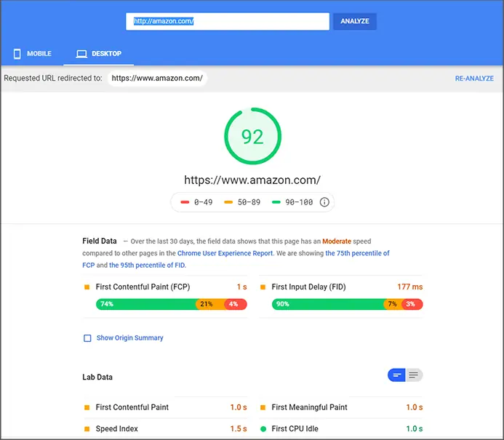Viewport: 504px width, 440px height.
Task: Switch to the MOBILE tab
Action: 32,54
